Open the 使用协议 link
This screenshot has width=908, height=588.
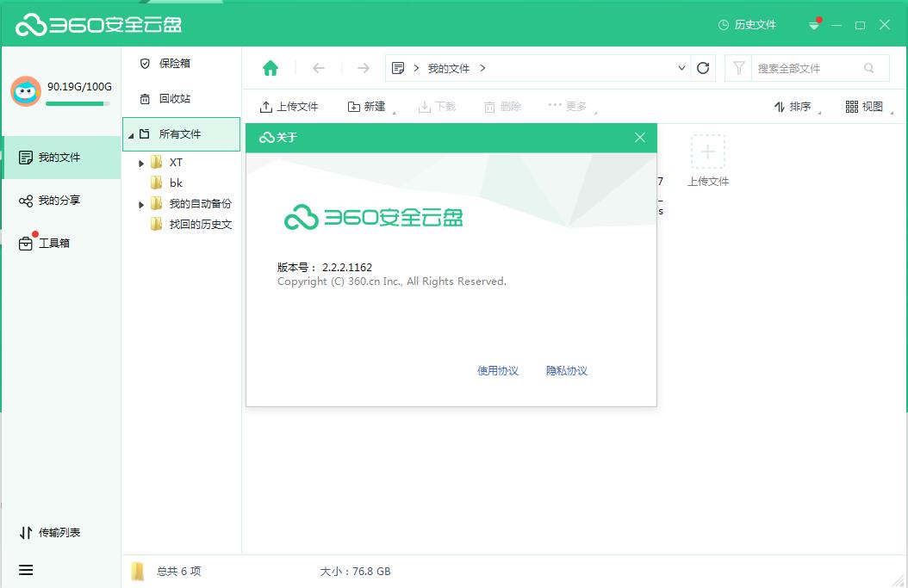pos(498,371)
